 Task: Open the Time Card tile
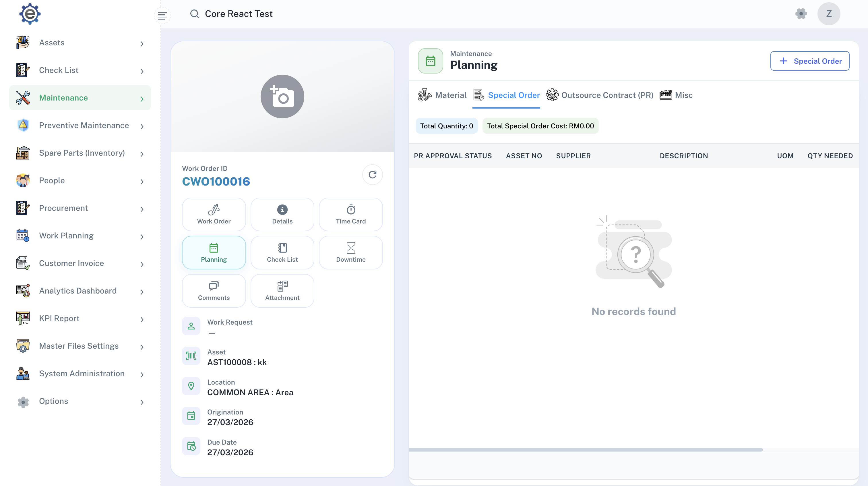click(x=350, y=215)
